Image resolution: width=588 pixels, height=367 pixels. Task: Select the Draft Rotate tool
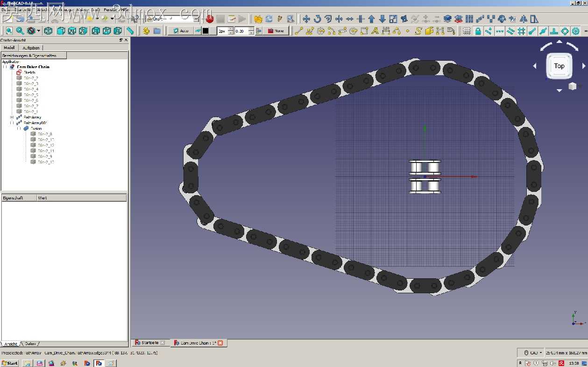[317, 19]
